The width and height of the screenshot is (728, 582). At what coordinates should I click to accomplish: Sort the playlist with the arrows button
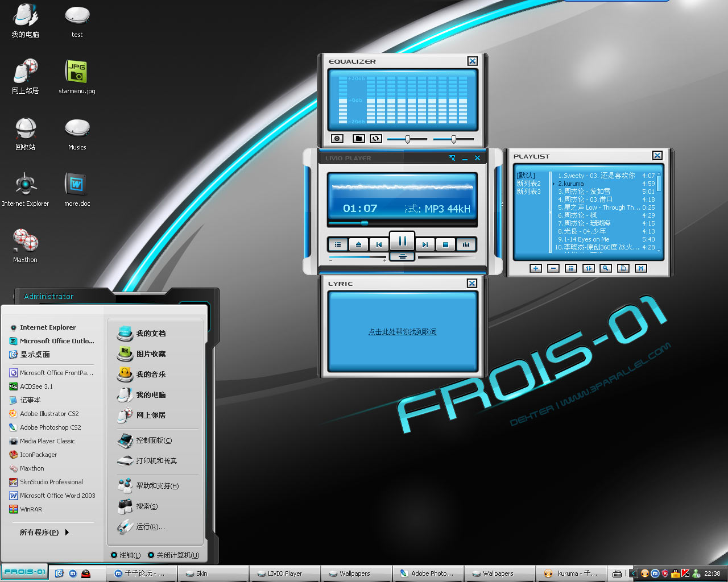[589, 268]
